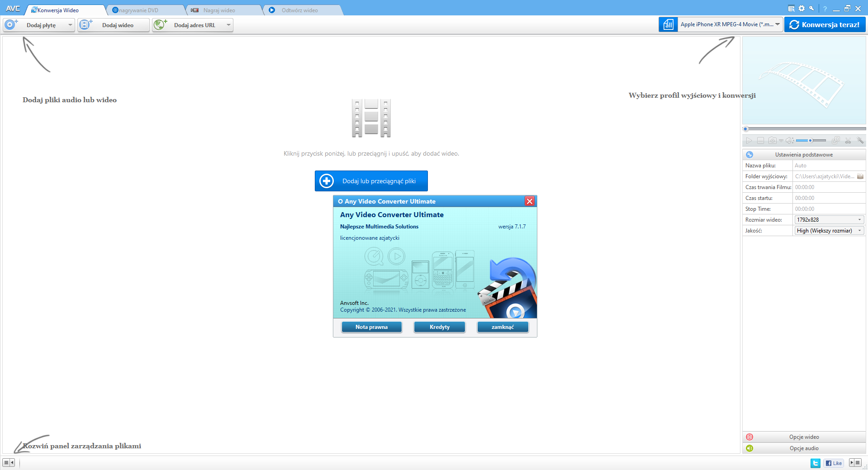Image resolution: width=868 pixels, height=470 pixels.
Task: Mute audio with the speaker icon
Action: [789, 141]
